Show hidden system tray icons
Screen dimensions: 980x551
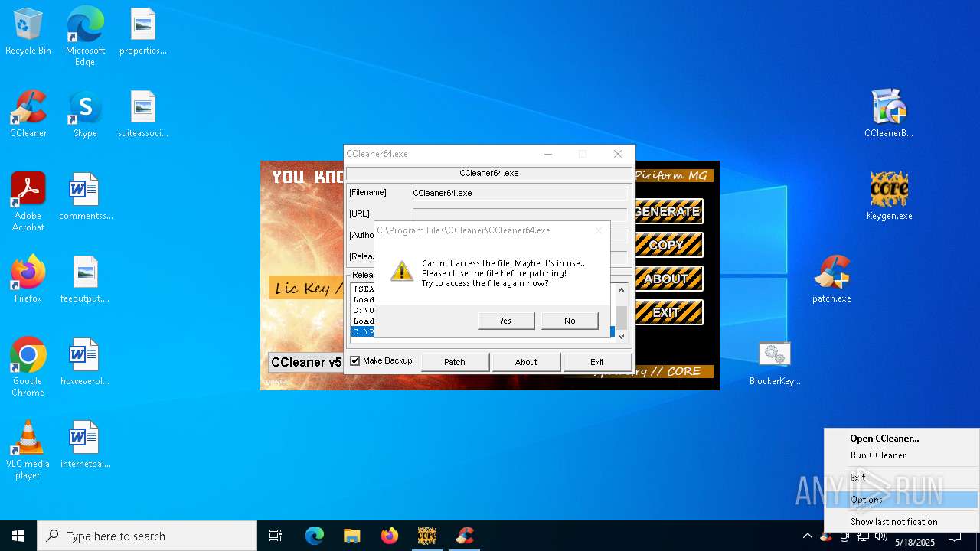coord(807,536)
